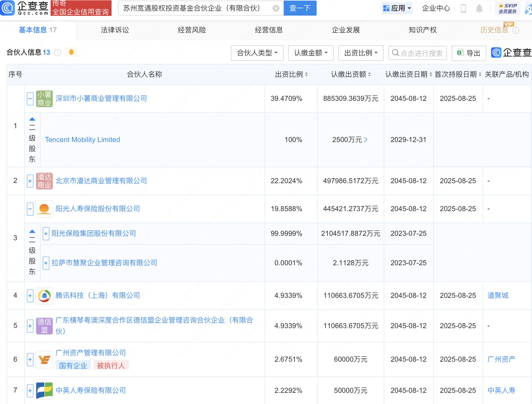Image resolution: width=532 pixels, height=404 pixels.
Task: Sort by 认缴出资额 column arrows
Action: [x=369, y=74]
